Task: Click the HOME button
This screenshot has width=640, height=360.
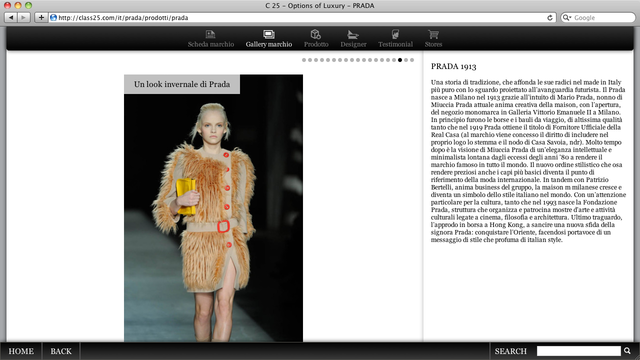Action: point(21,351)
